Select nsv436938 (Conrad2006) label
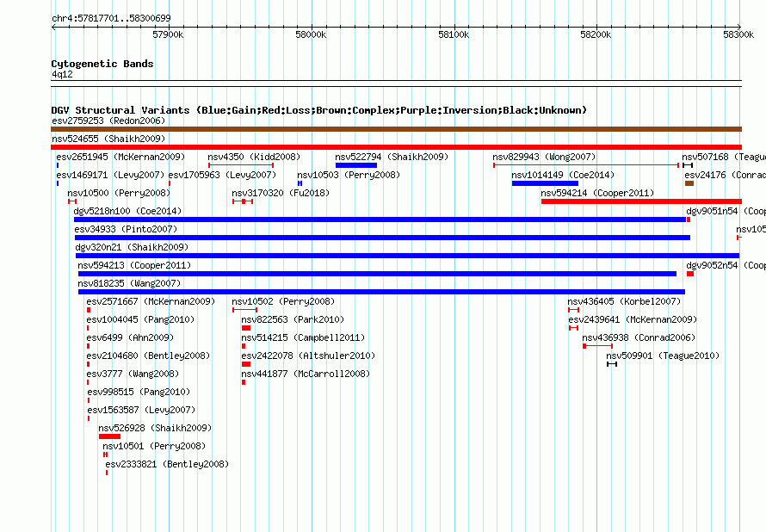 [639, 337]
